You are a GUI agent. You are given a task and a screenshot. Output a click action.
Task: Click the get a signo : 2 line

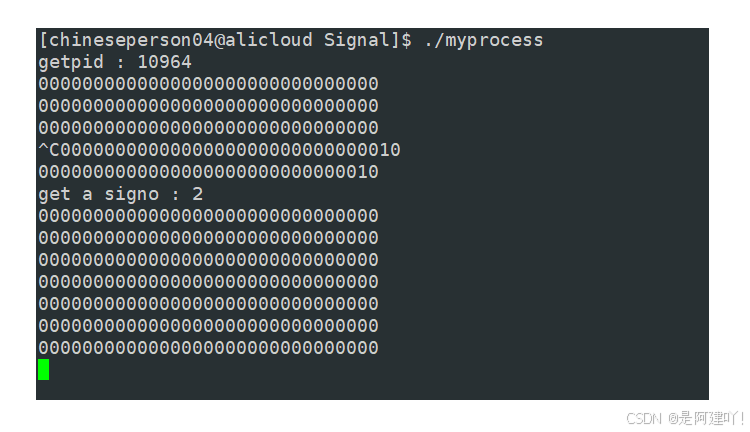point(121,194)
